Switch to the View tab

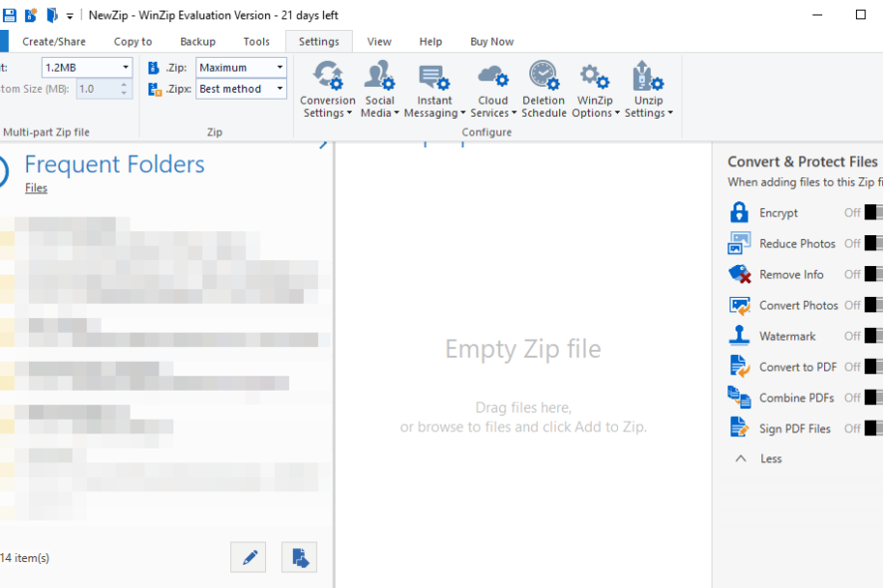click(379, 42)
